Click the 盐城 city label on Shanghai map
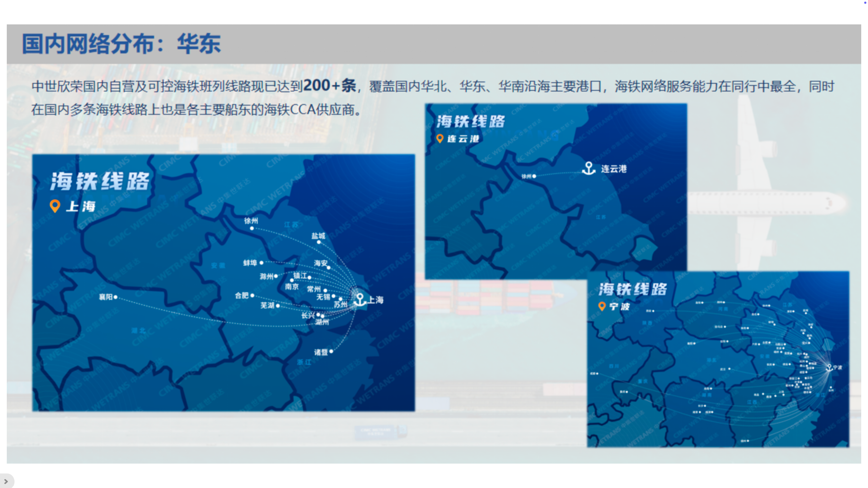Image resolution: width=868 pixels, height=488 pixels. [318, 236]
